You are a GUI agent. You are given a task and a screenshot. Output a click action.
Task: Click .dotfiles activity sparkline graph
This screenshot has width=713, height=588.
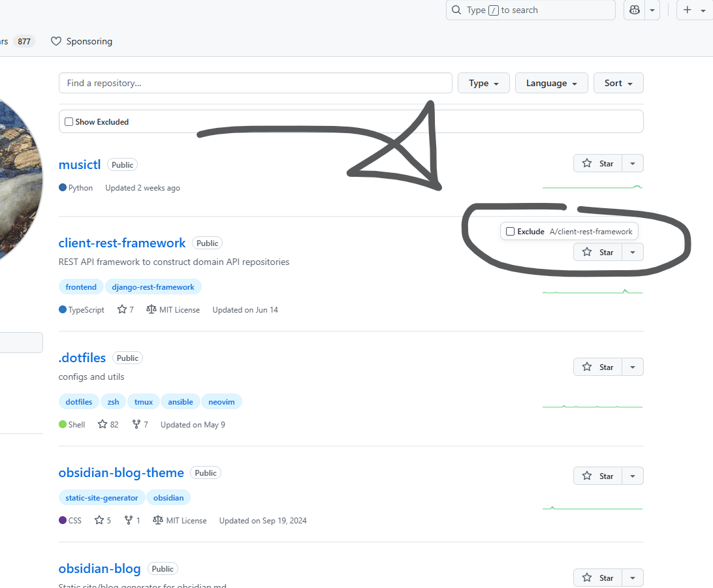pos(592,406)
